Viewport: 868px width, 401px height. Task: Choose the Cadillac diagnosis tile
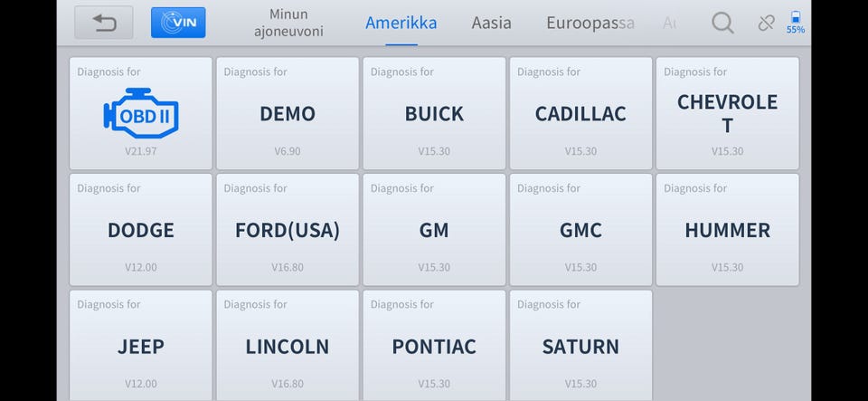[x=580, y=114]
